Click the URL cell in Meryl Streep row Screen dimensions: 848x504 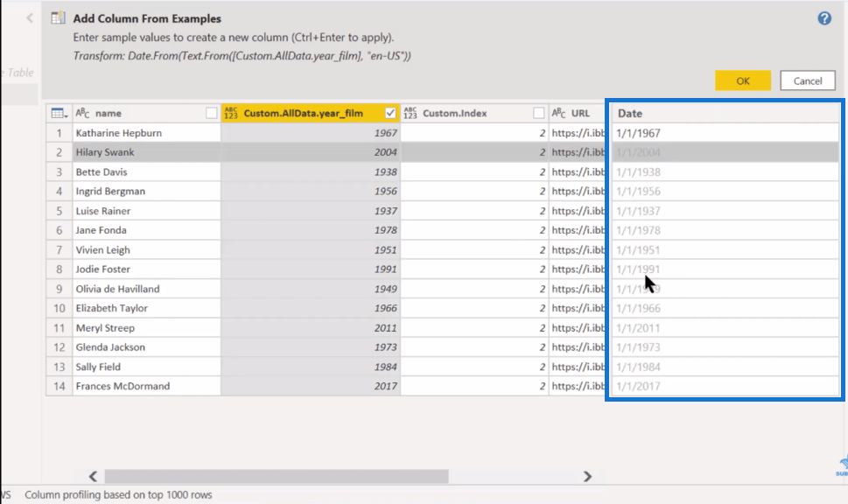578,328
